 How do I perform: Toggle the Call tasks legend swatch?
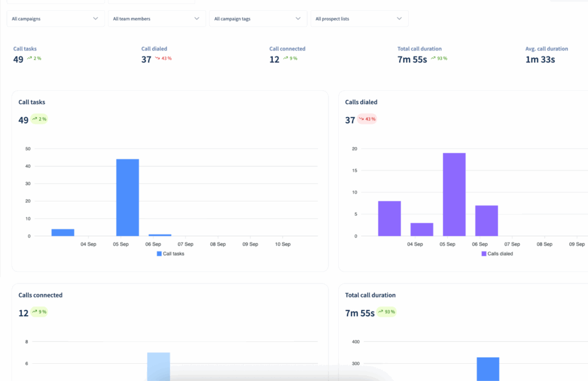tap(159, 254)
